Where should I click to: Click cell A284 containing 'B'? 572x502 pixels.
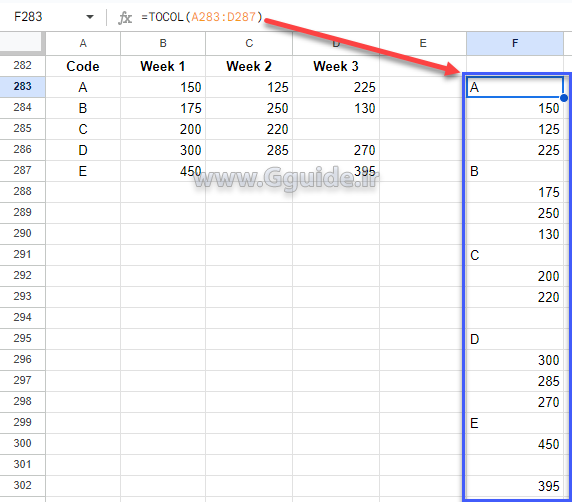(83, 108)
